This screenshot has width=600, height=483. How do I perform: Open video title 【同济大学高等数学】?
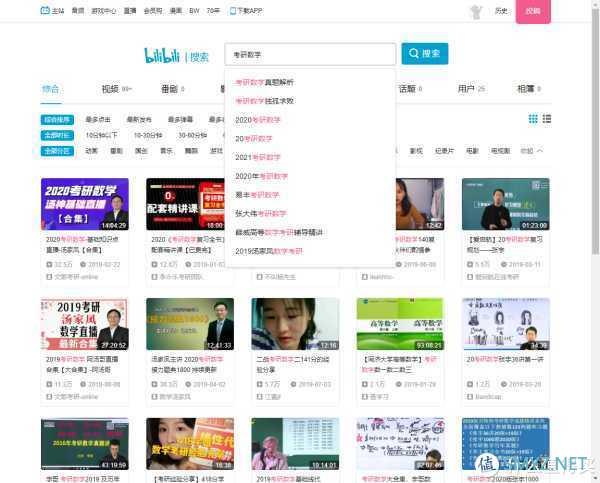tap(399, 364)
